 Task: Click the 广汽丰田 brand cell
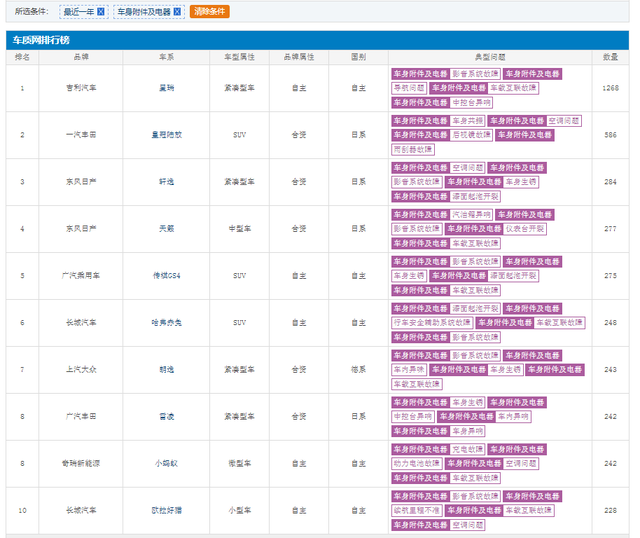81,416
